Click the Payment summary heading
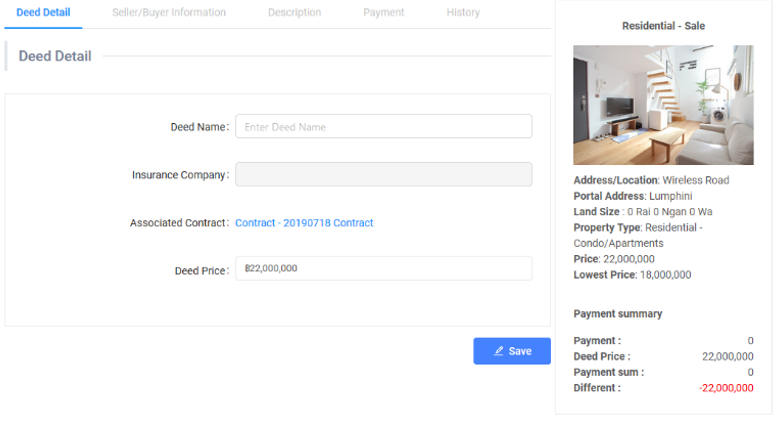 (x=617, y=314)
